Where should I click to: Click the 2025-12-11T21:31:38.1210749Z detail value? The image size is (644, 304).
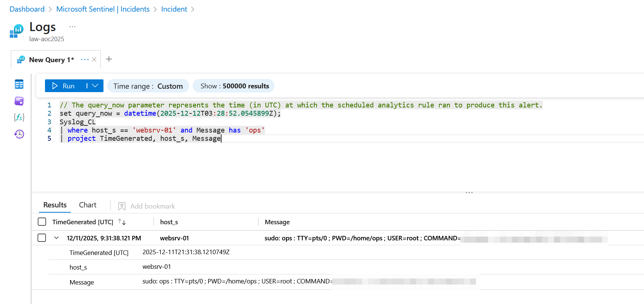[186, 252]
